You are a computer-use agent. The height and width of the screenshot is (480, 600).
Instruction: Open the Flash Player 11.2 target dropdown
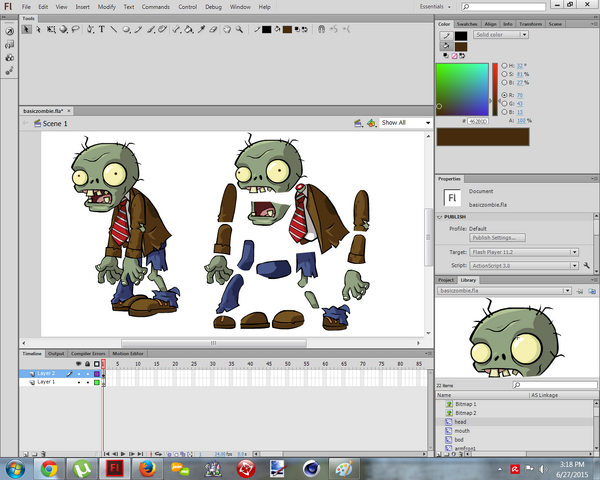(x=523, y=252)
